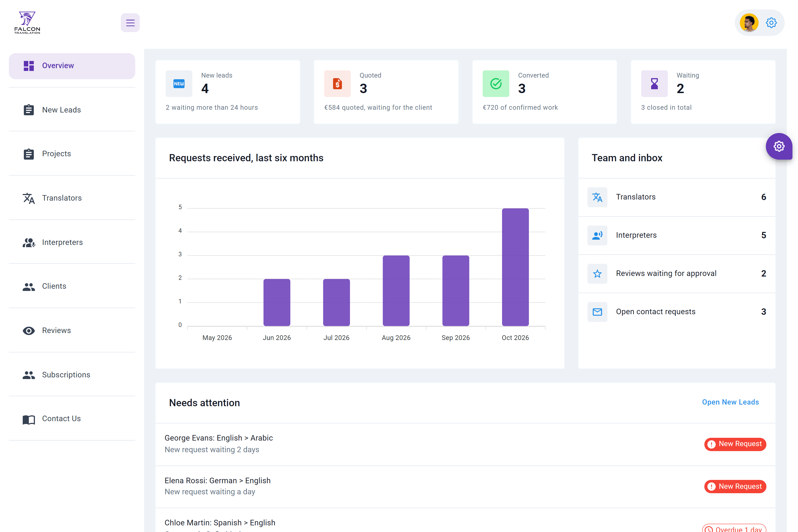Click the Waiting hourglass icon
This screenshot has width=798, height=532.
[x=654, y=83]
